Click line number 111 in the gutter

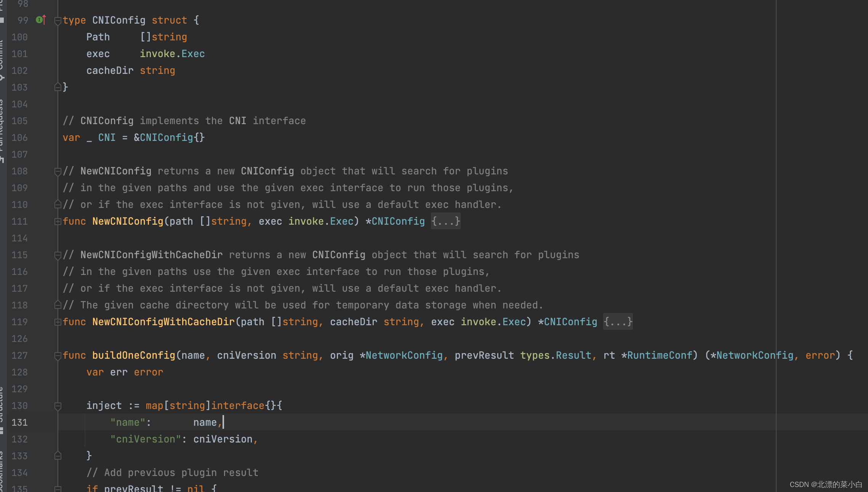coord(19,221)
